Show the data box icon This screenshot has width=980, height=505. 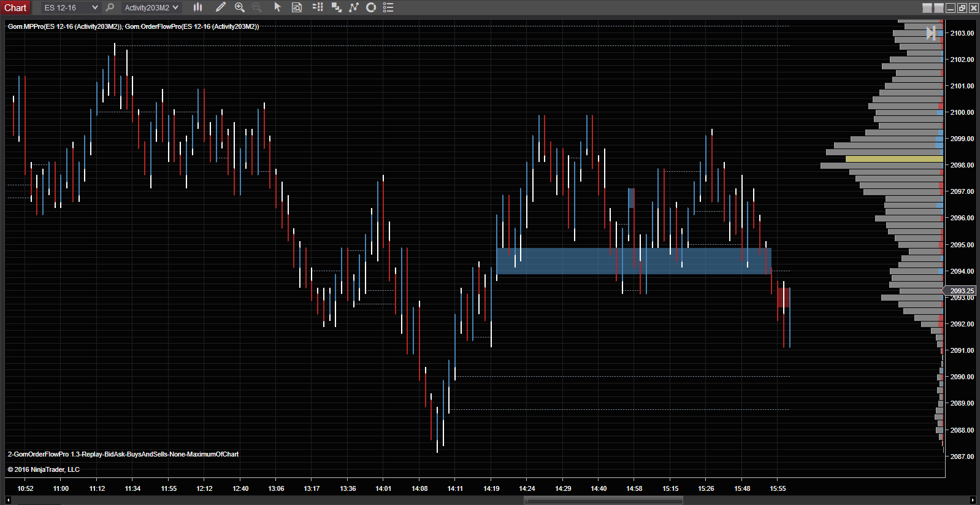[297, 7]
